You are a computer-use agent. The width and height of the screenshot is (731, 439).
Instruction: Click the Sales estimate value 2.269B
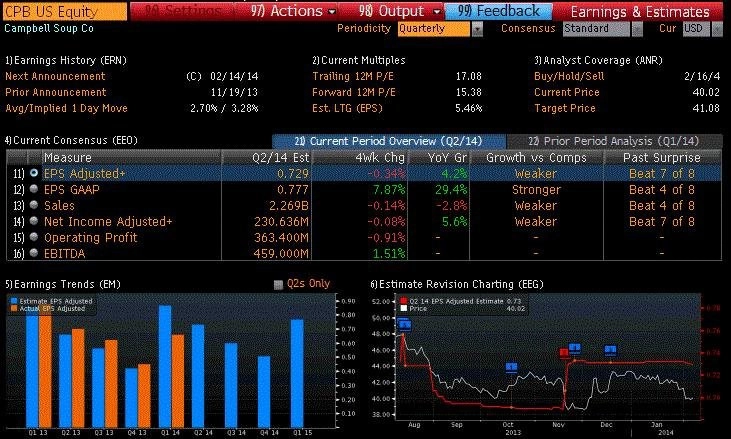[x=289, y=206]
